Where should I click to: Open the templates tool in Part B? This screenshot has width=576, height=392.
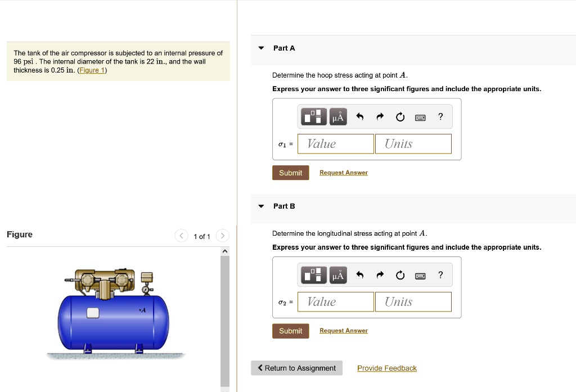pyautogui.click(x=314, y=275)
